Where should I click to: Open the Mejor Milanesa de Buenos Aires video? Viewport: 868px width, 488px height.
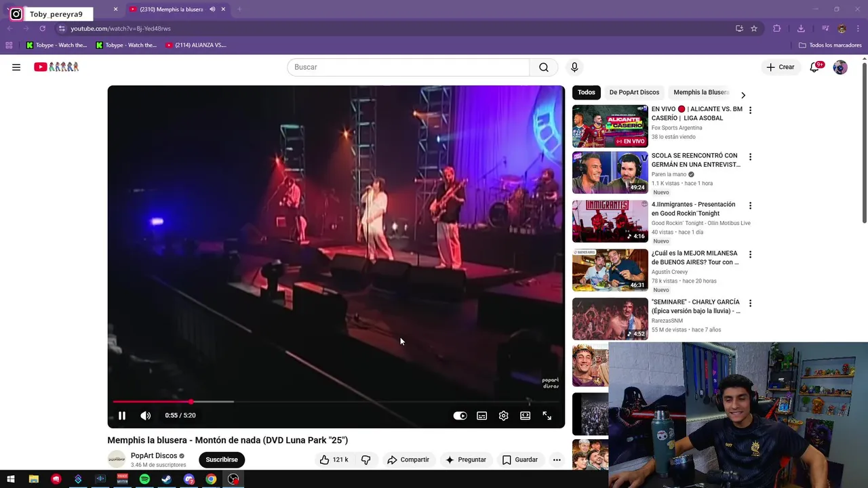tap(695, 258)
